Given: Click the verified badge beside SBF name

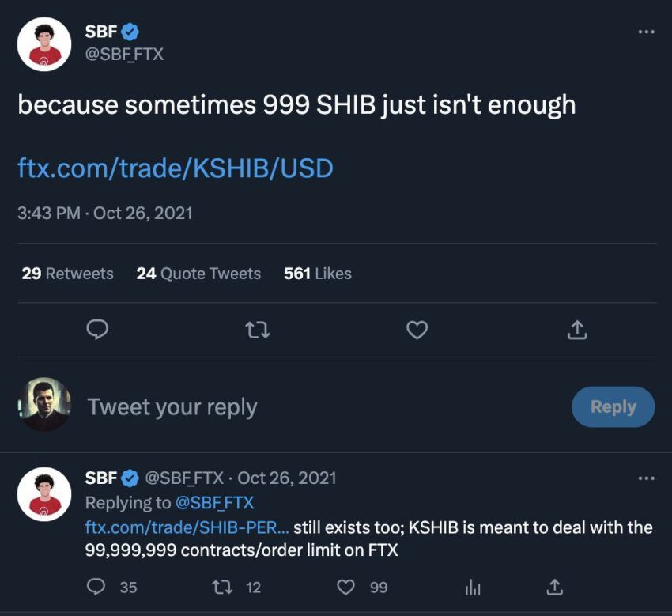Looking at the screenshot, I should coord(130,32).
